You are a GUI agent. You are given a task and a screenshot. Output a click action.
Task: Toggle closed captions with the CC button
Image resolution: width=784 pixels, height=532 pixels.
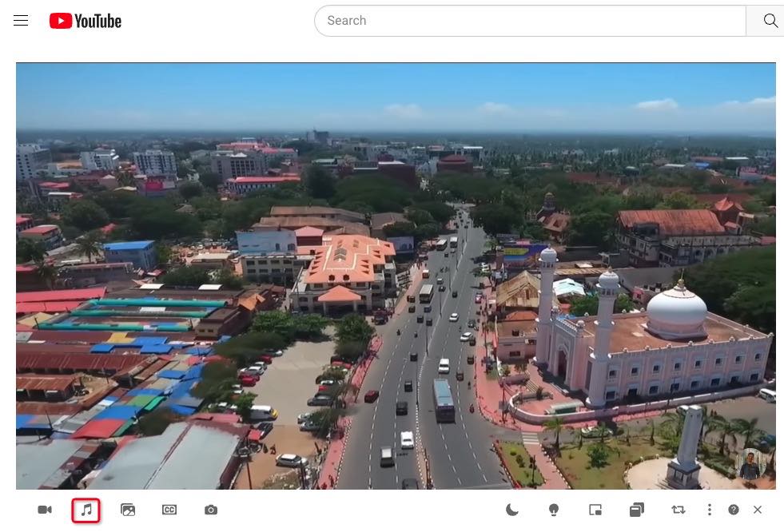coord(169,509)
